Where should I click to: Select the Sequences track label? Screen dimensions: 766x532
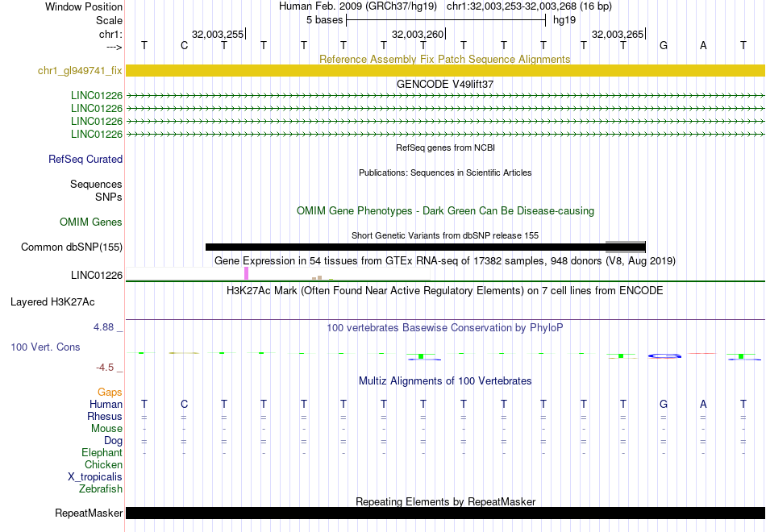[x=96, y=184]
